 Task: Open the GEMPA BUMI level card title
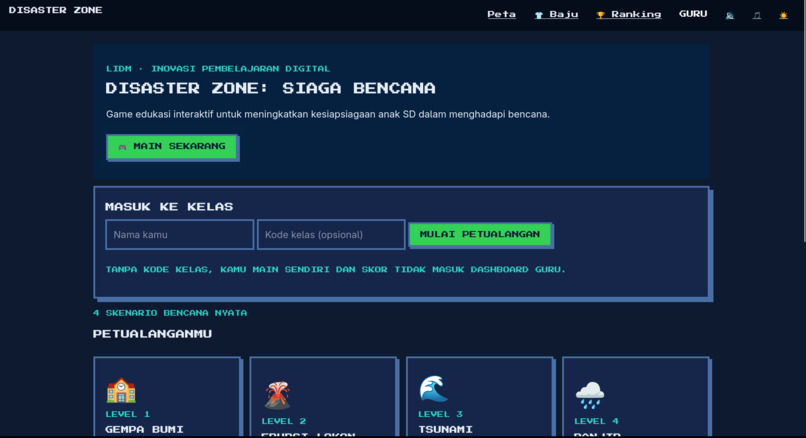pos(144,429)
